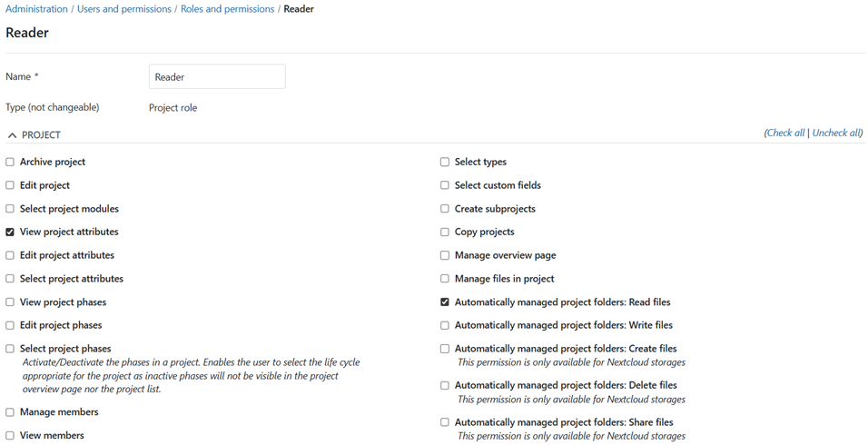Enable Create subprojects permission

pyautogui.click(x=445, y=209)
